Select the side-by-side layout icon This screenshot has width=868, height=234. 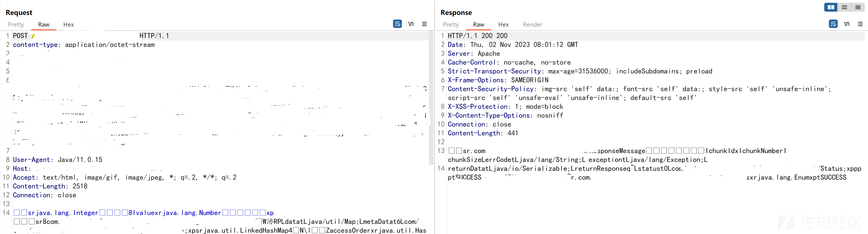point(831,7)
